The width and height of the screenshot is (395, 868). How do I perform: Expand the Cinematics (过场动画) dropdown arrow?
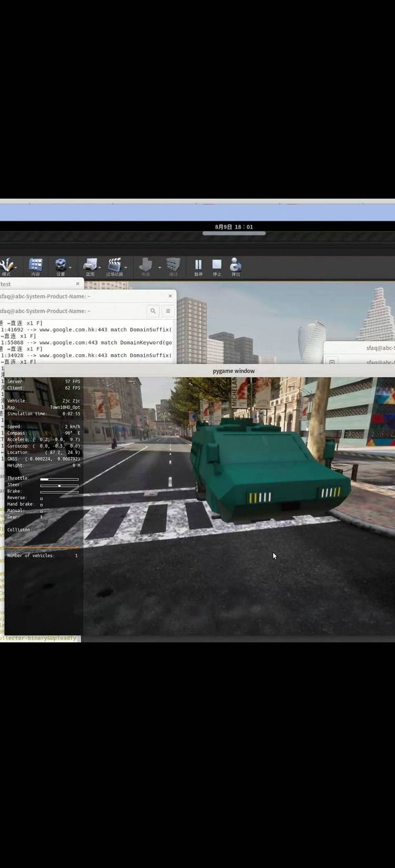point(125,268)
